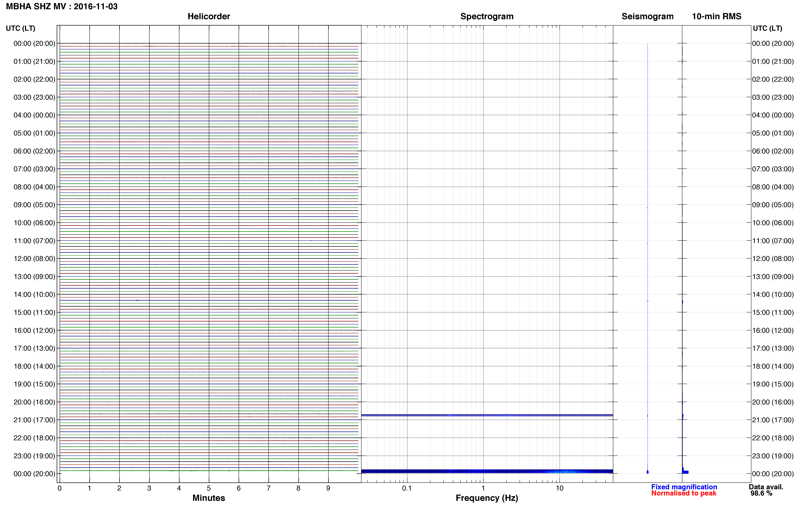Click left time label '15:00 (11:00)'
This screenshot has height=508, width=812.
click(x=34, y=312)
